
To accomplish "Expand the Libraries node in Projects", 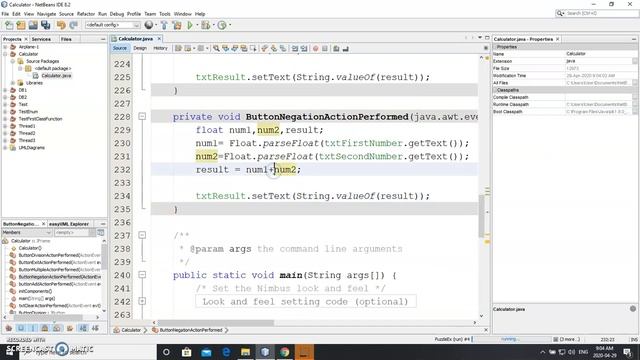I will (x=13, y=83).
